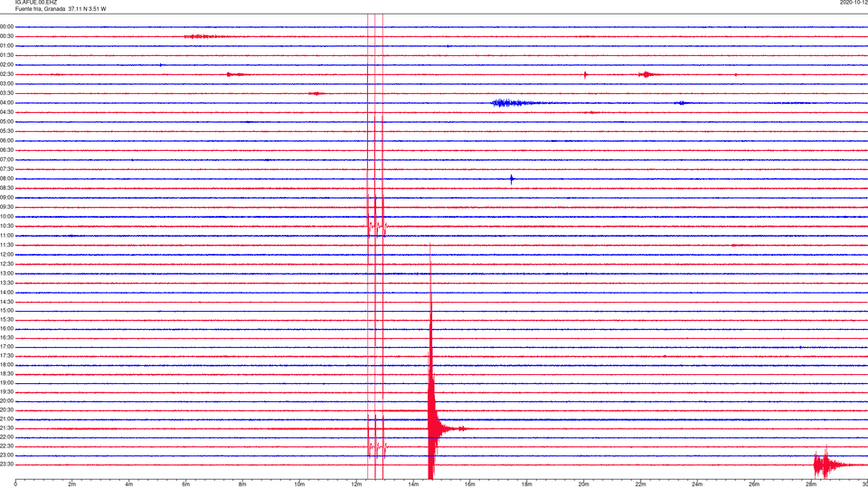Select the 21:30 trace time label
Image resolution: width=868 pixels, height=488 pixels.
point(6,428)
